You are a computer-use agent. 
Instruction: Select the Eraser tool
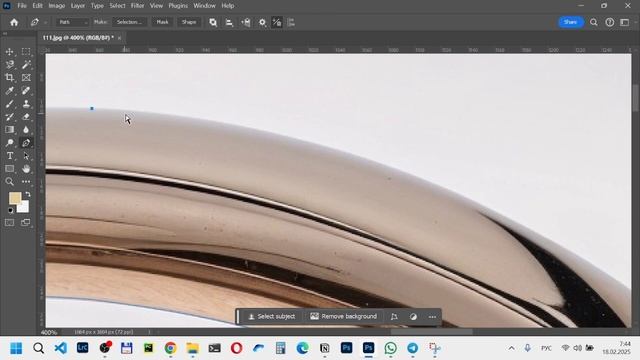(x=26, y=117)
